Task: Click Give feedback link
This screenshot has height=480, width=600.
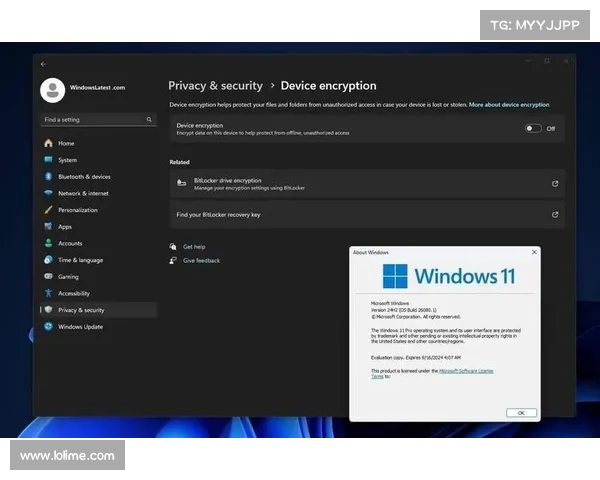Action: pos(201,261)
